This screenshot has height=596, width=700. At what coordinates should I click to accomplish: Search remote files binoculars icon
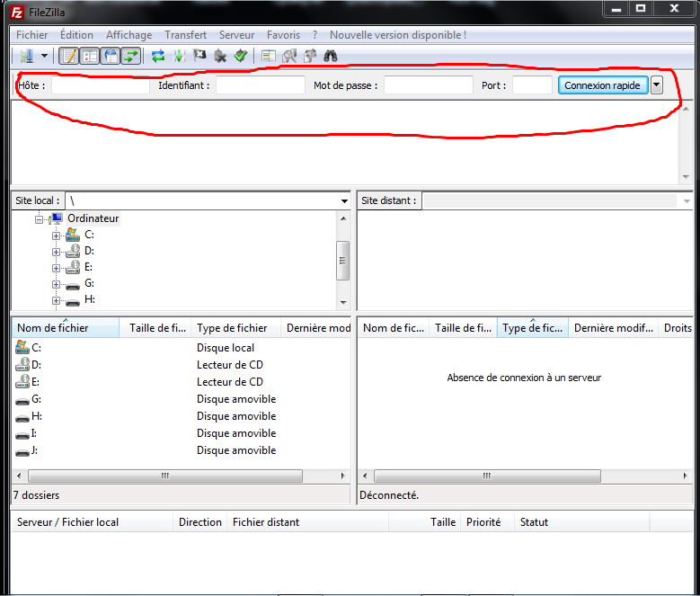(x=331, y=56)
